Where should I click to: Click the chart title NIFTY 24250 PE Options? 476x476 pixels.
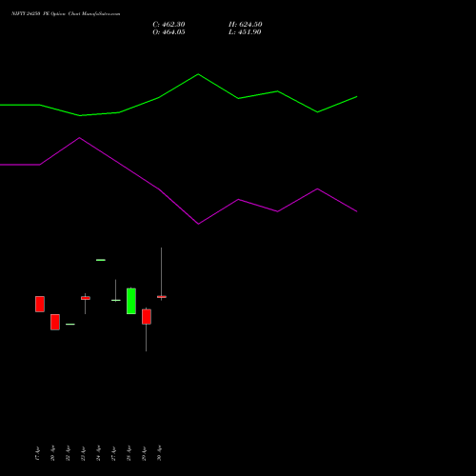tap(66, 14)
